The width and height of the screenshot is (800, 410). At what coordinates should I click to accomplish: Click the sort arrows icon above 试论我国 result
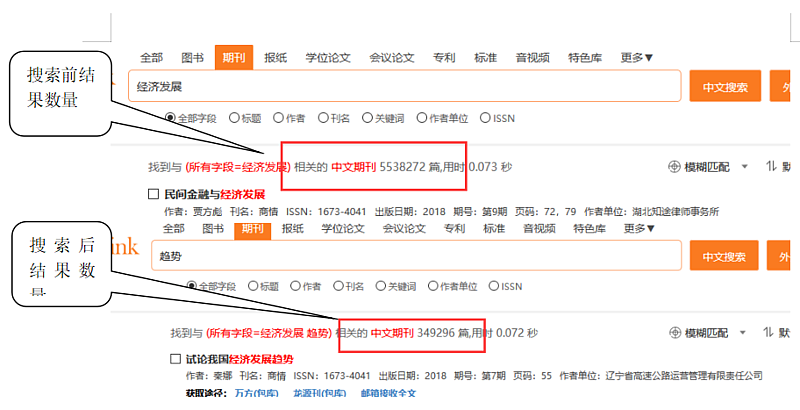[x=771, y=332]
